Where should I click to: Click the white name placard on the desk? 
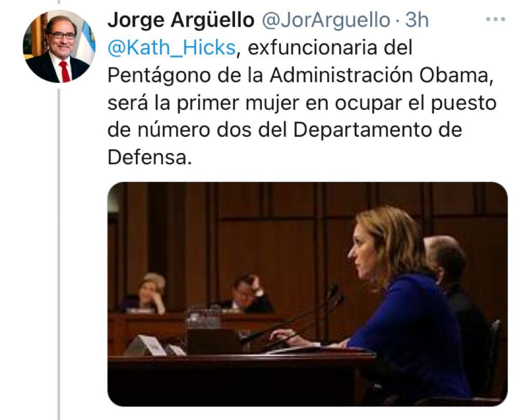(146, 345)
